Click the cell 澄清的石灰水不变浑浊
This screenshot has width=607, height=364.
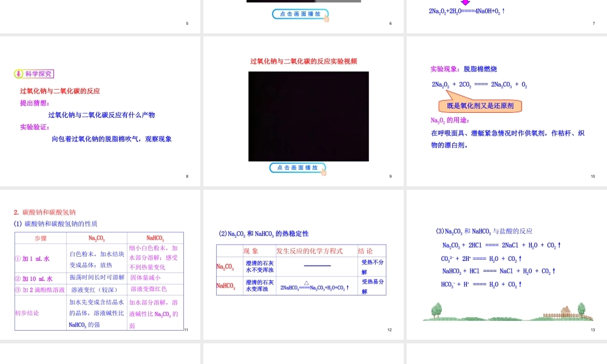click(x=260, y=266)
